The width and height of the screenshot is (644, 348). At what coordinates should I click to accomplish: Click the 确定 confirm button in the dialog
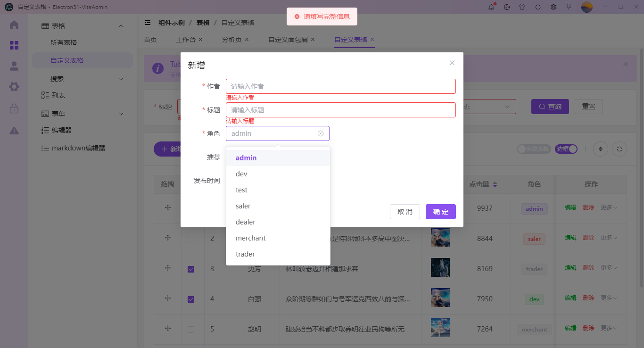coord(440,212)
